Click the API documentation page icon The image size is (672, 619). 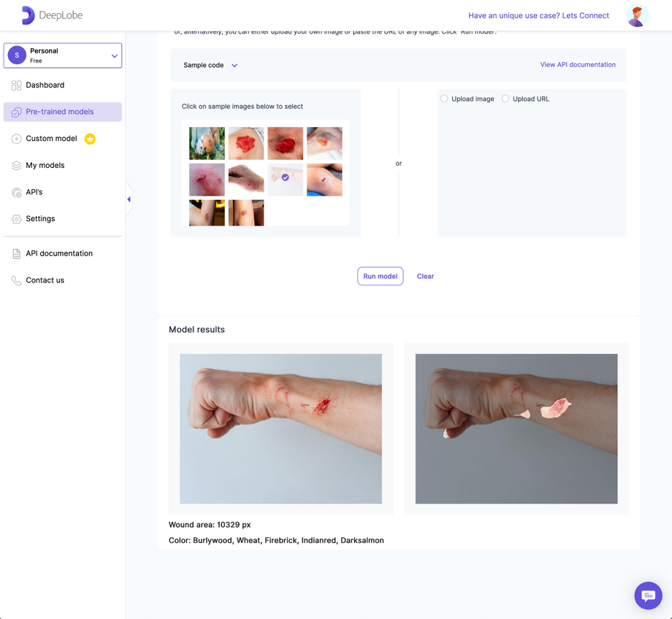pyautogui.click(x=16, y=253)
